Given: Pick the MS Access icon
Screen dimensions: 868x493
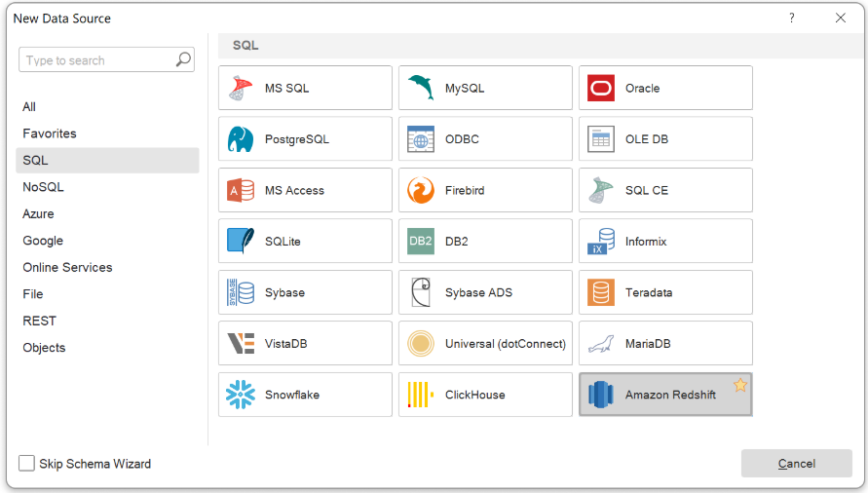Looking at the screenshot, I should [x=241, y=191].
